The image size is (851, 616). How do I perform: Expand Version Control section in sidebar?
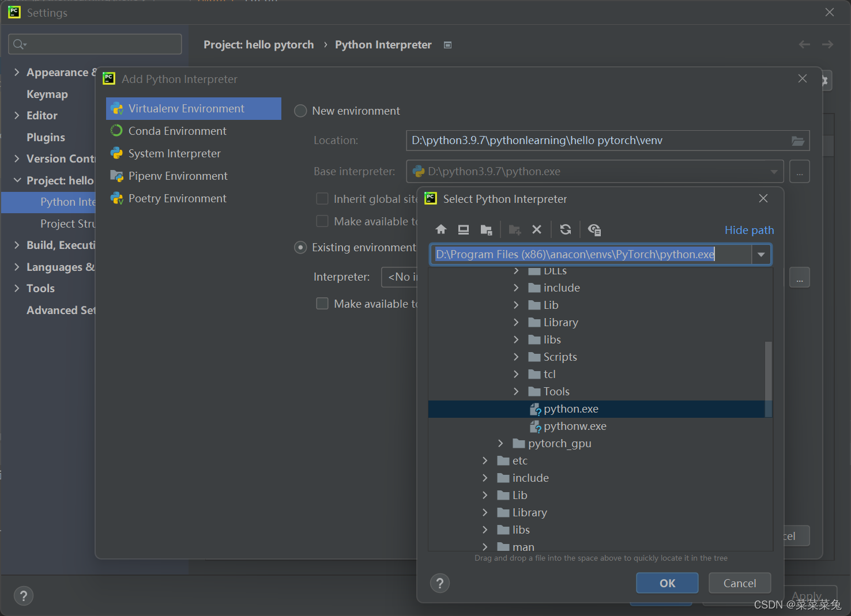[17, 158]
